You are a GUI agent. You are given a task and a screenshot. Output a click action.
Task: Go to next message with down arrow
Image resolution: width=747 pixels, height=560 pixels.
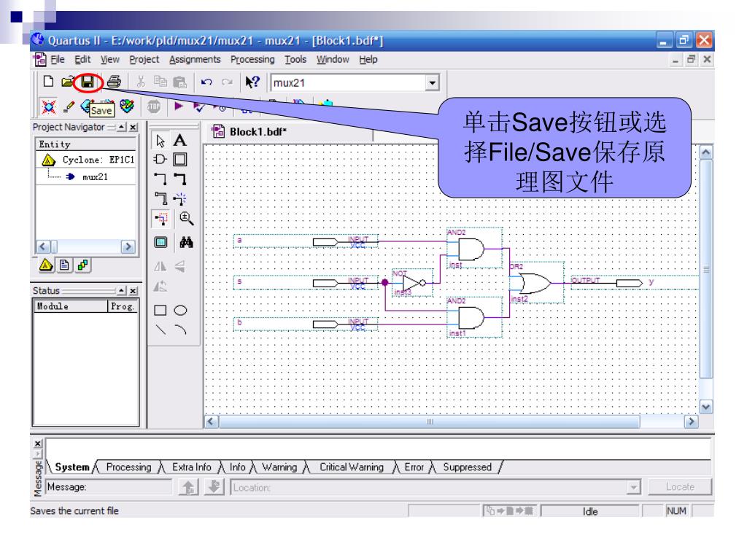coord(214,487)
